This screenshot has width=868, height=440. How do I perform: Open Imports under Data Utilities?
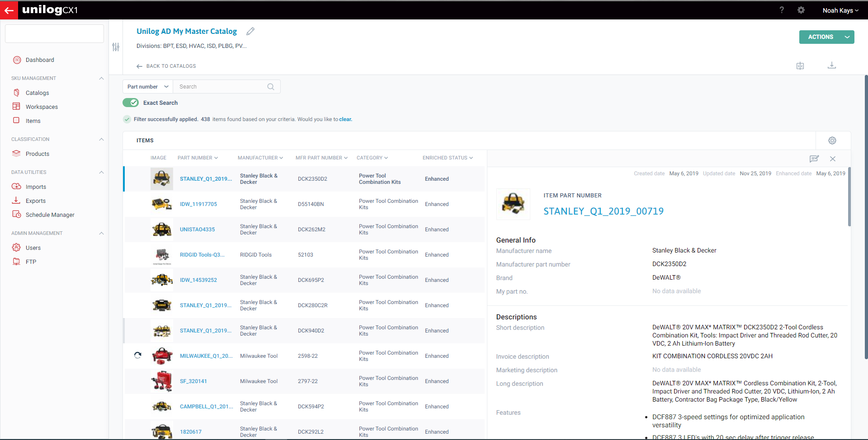(36, 187)
